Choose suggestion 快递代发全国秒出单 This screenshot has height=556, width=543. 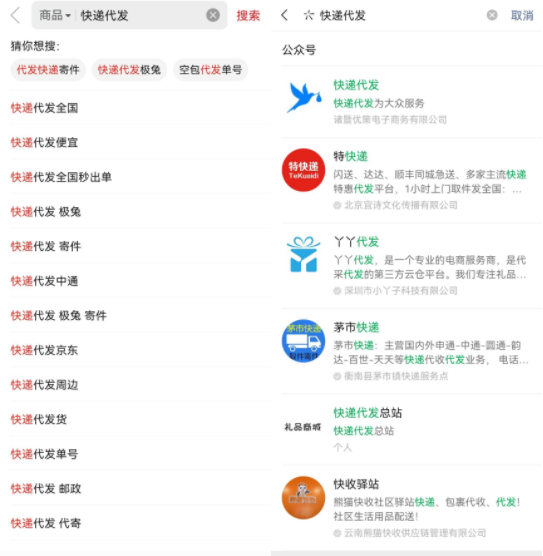tap(140, 177)
